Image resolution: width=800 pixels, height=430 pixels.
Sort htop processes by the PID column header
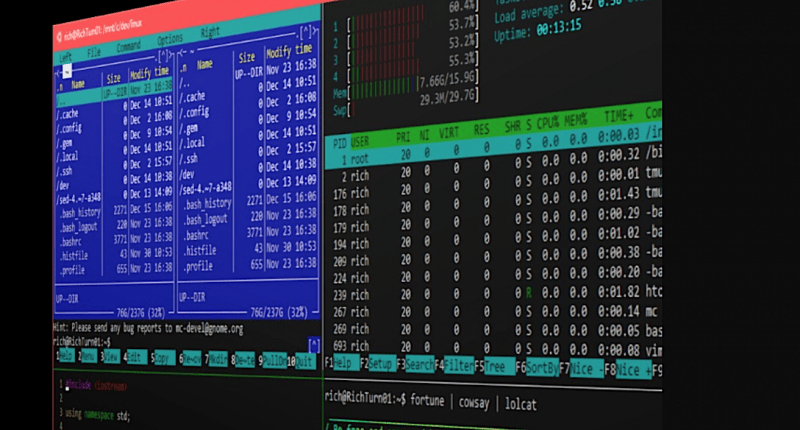(x=339, y=142)
